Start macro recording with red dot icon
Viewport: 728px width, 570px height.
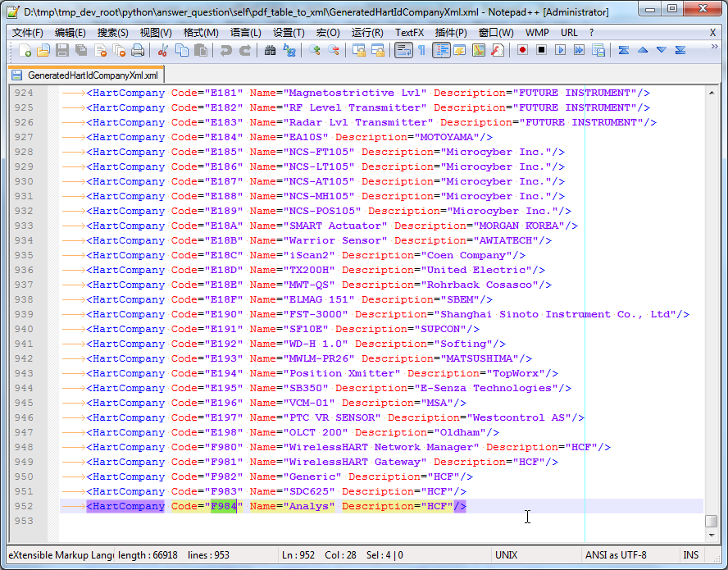point(522,50)
